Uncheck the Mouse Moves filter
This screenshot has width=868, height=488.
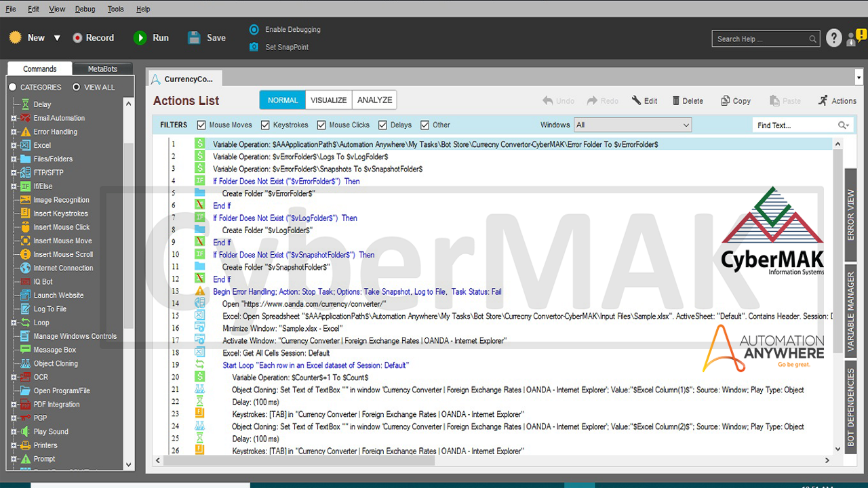coord(201,125)
